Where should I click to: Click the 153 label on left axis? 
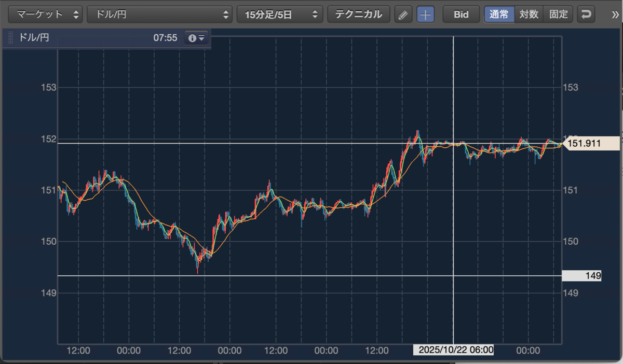[x=48, y=87]
